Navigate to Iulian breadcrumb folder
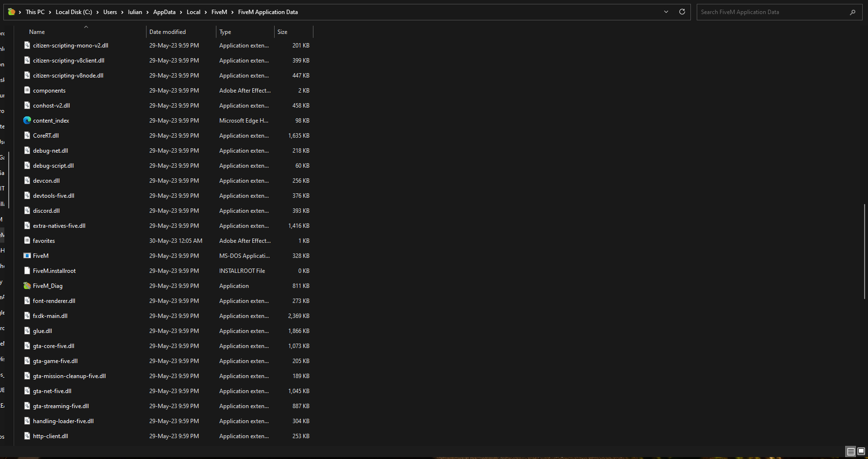868x459 pixels. [x=135, y=12]
